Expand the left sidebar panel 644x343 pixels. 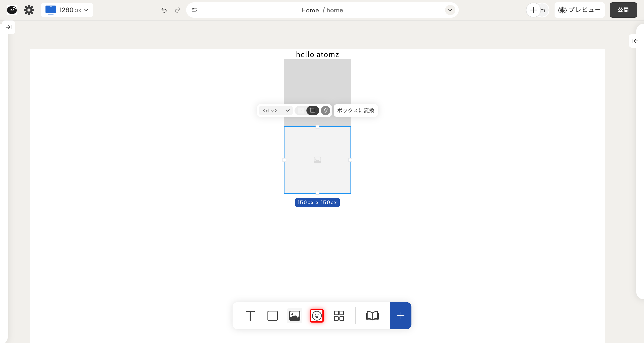(9, 27)
